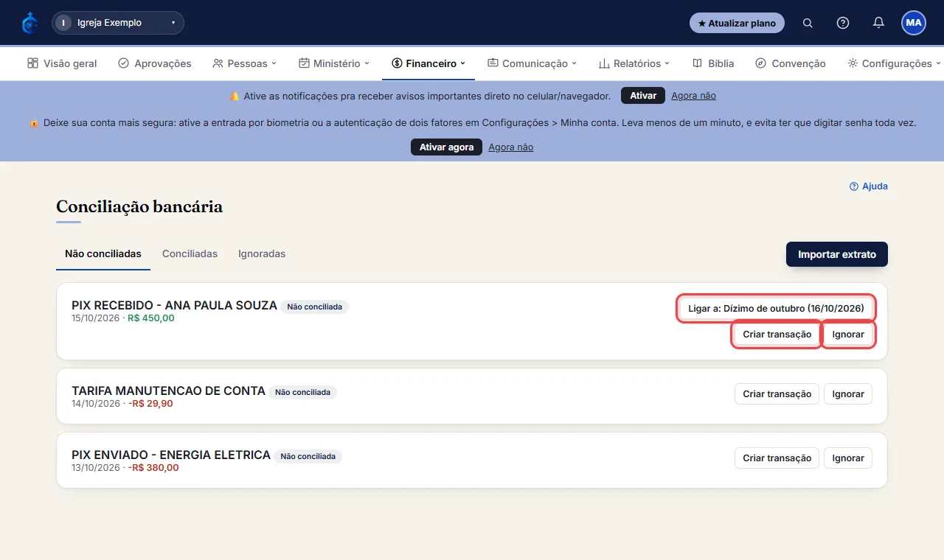Open the MA user avatar menu

pos(914,23)
